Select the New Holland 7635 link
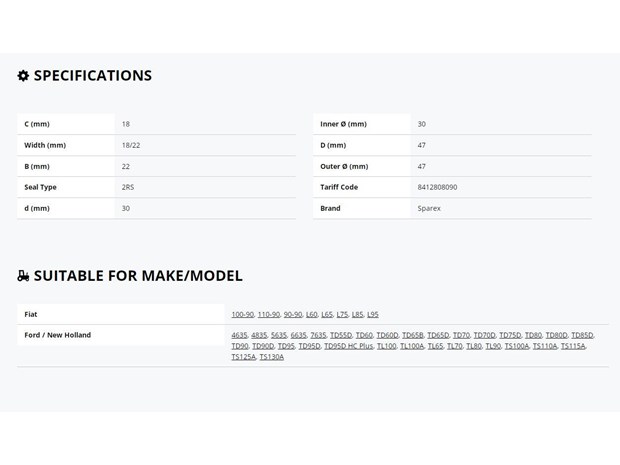 (318, 335)
